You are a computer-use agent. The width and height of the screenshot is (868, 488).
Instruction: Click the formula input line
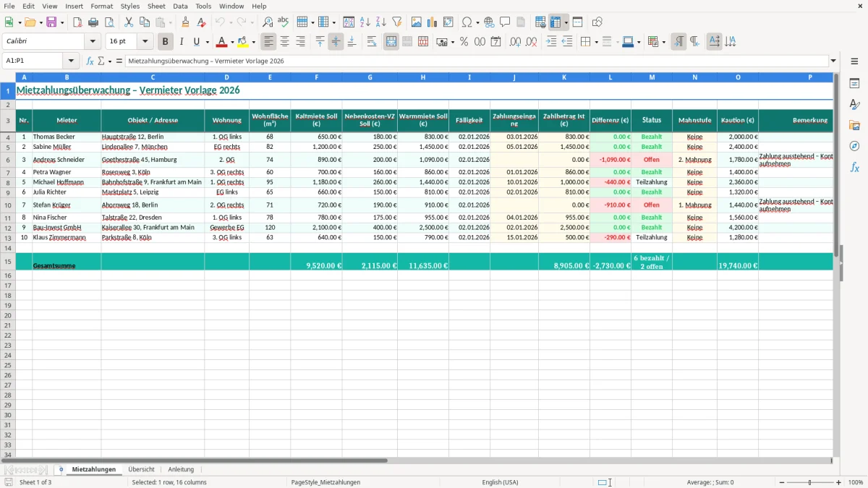[477, 61]
